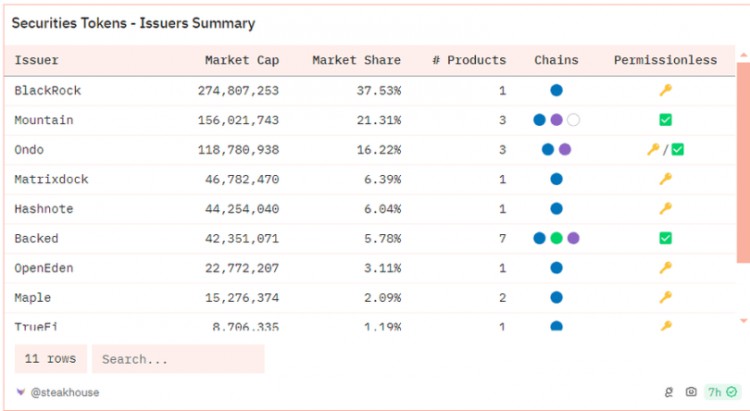This screenshot has height=411, width=750.
Task: Select the OpenEden issuer cell
Action: (x=44, y=268)
